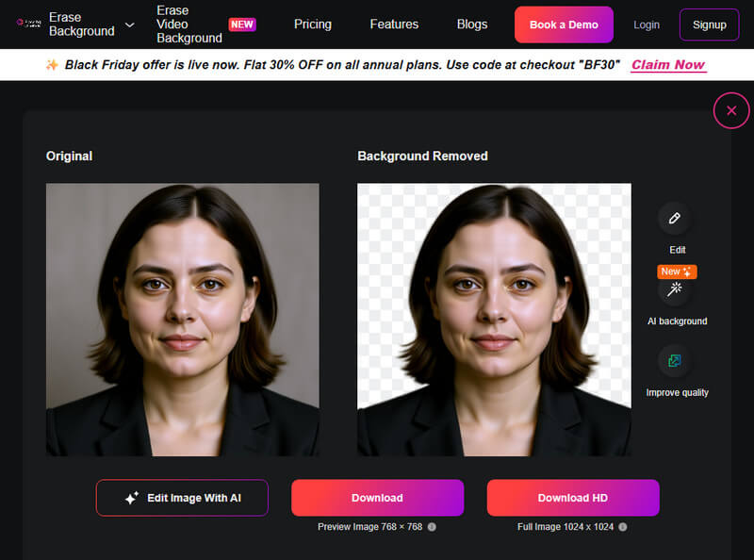Click the orange New badge above AI background
Screen dimensions: 754x560
click(676, 272)
